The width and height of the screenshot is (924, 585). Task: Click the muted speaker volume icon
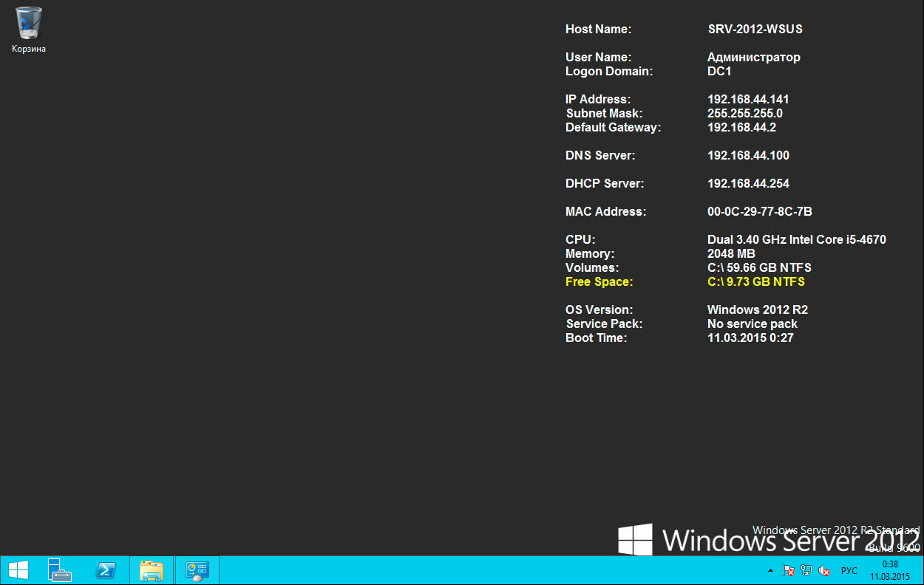click(824, 571)
